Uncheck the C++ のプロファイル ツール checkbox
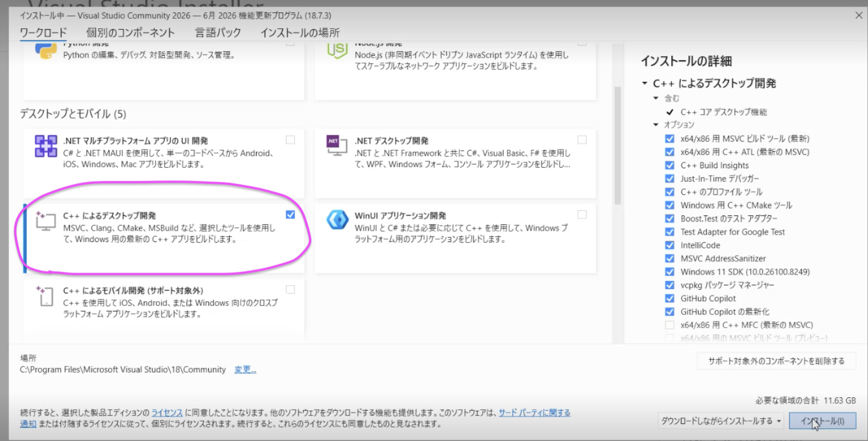Viewport: 868px width, 441px height. coord(669,192)
